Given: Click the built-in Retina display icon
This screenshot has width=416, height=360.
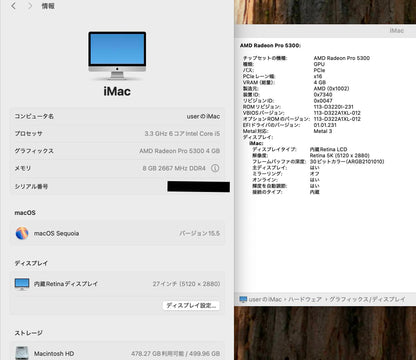Looking at the screenshot, I should [22, 284].
